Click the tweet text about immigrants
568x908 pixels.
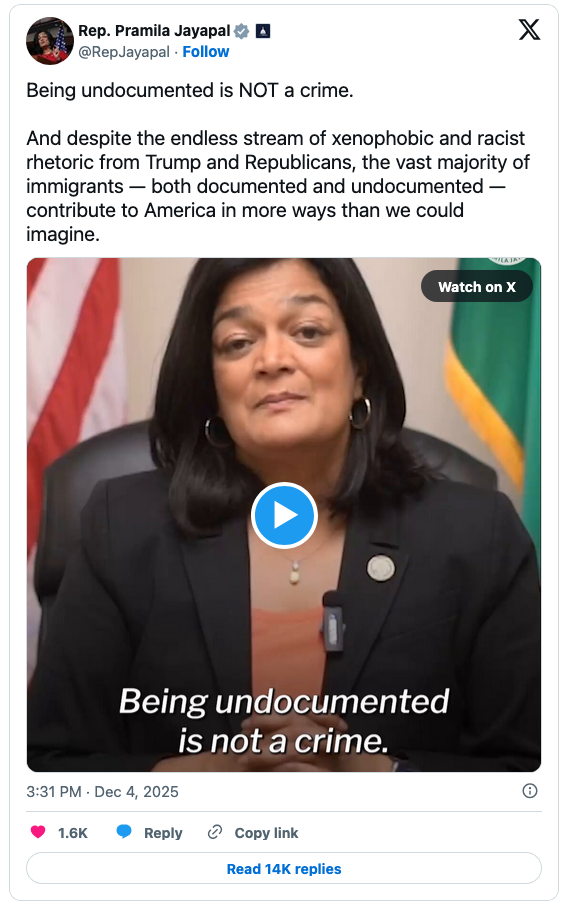tap(278, 186)
